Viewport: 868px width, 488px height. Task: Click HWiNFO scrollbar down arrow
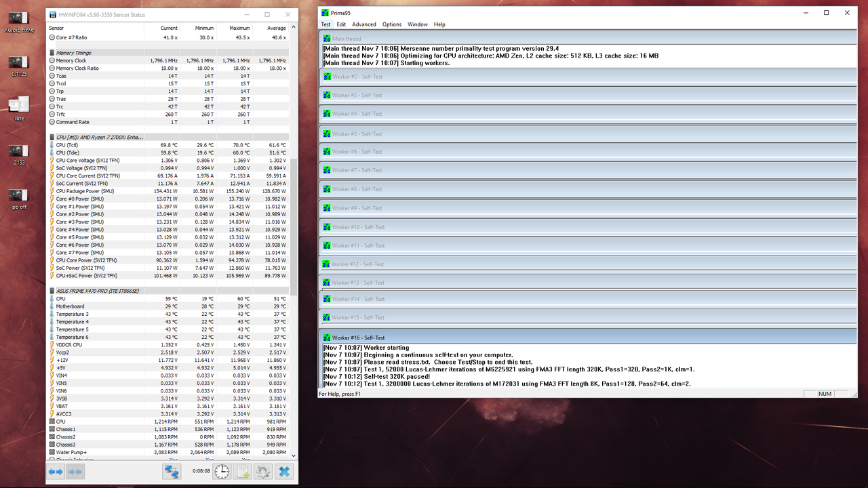tap(294, 455)
